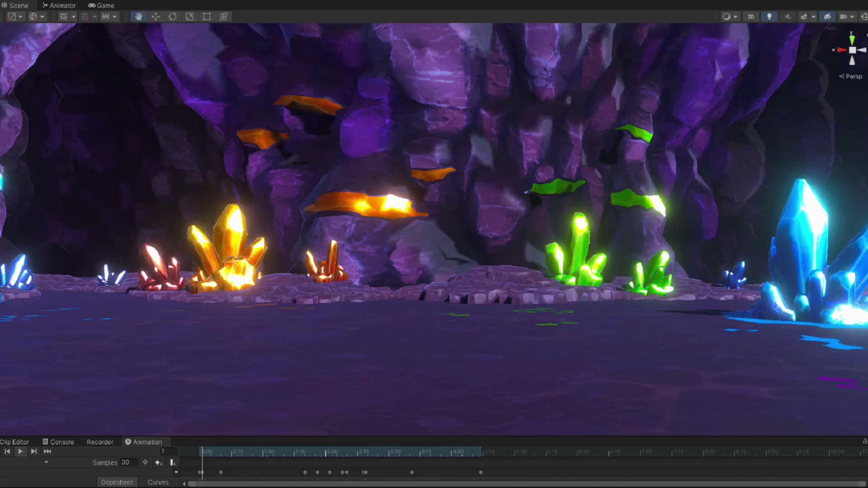
Task: Click the Add keyframe icon
Action: pyautogui.click(x=158, y=462)
